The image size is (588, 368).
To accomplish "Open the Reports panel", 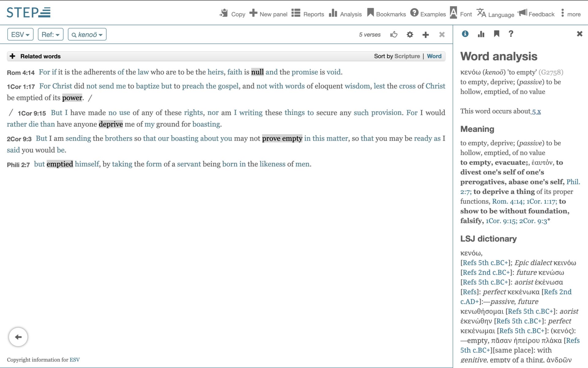I will point(307,13).
